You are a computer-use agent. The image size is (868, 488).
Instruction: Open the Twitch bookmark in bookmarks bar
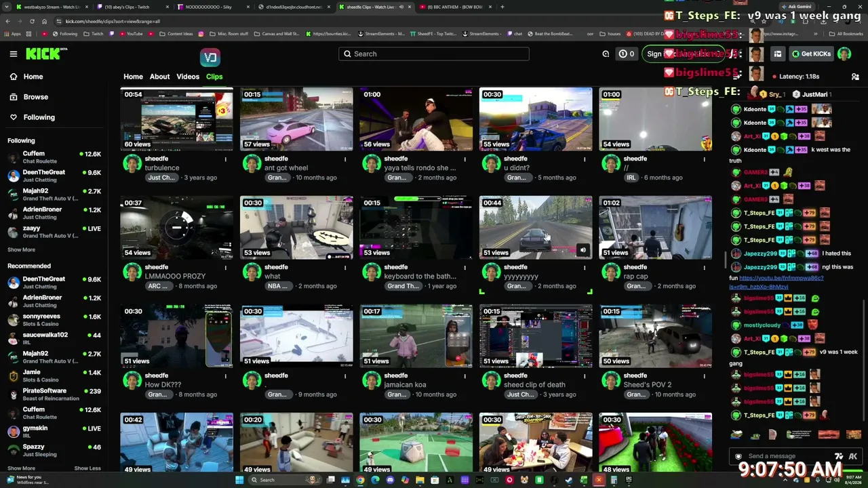95,33
